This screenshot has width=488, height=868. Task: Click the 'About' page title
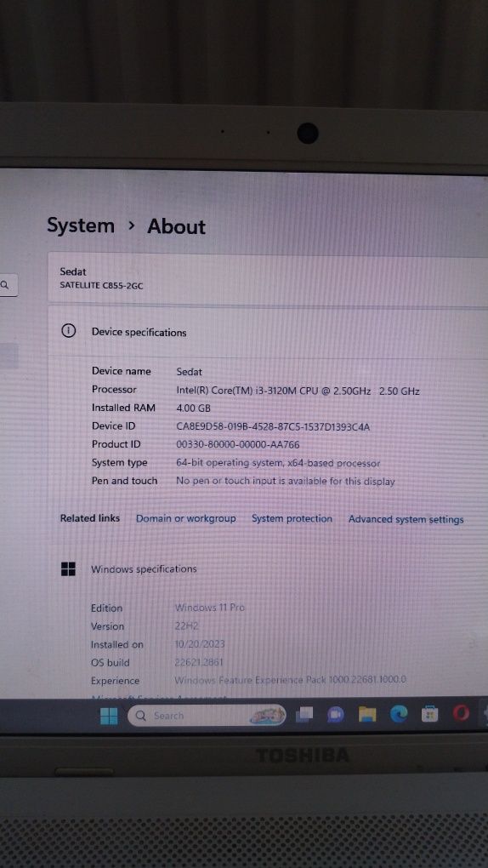pyautogui.click(x=177, y=226)
